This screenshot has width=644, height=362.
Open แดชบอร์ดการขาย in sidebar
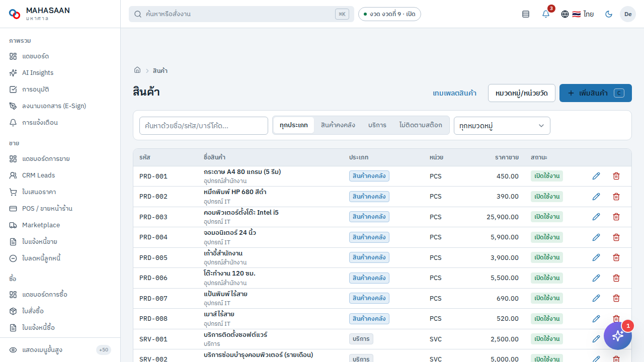click(x=60, y=159)
